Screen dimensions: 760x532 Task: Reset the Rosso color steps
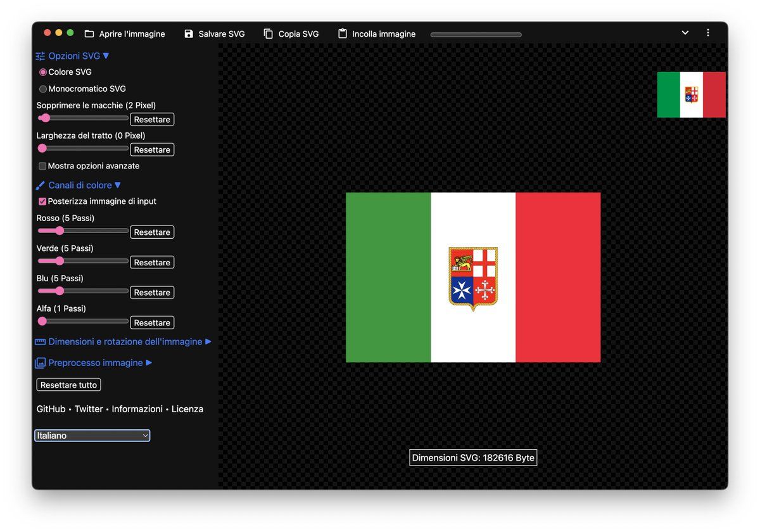click(x=152, y=232)
